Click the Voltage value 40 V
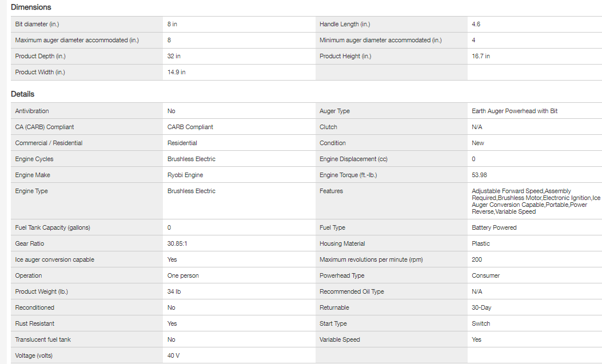The width and height of the screenshot is (602, 364). [173, 356]
